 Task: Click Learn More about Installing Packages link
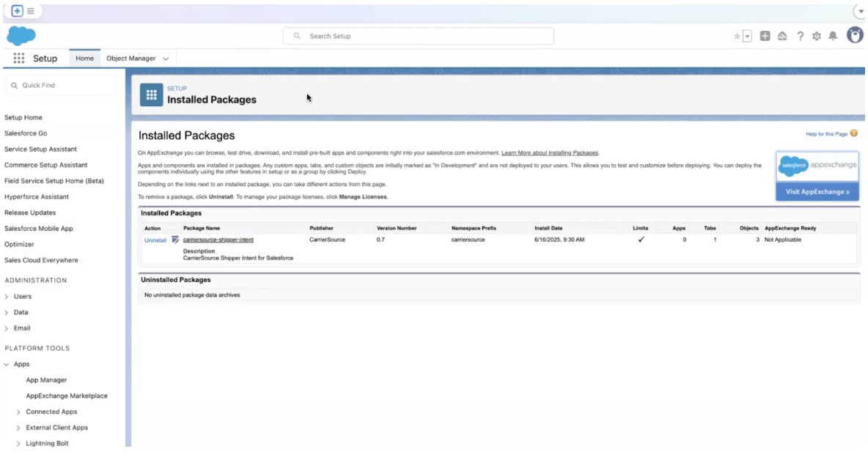550,152
